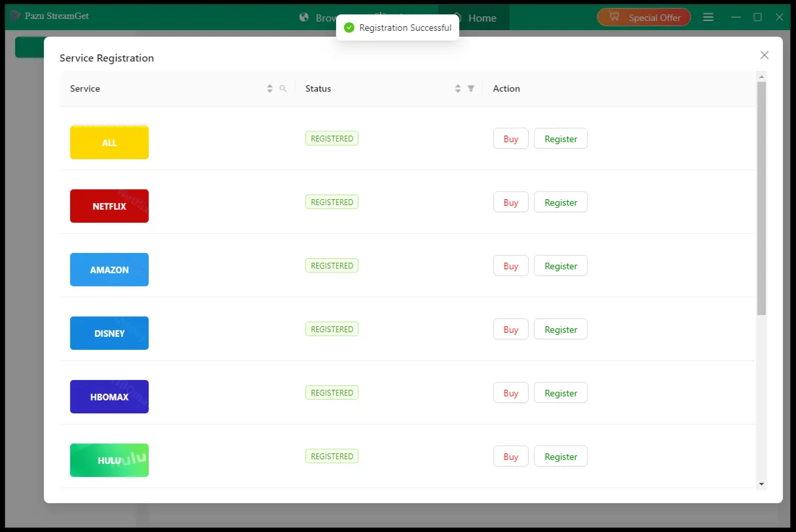
Task: Click REGISTERED status in the Netflix row
Action: click(332, 202)
